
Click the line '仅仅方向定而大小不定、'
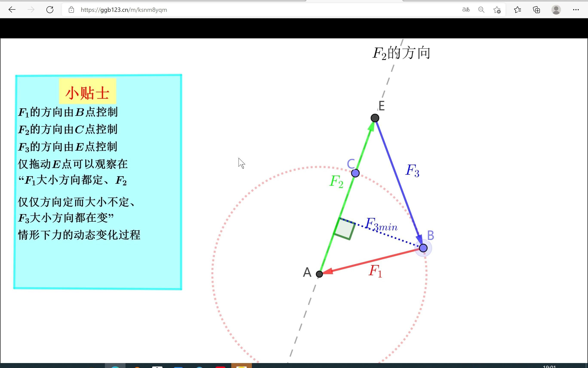[x=77, y=202]
